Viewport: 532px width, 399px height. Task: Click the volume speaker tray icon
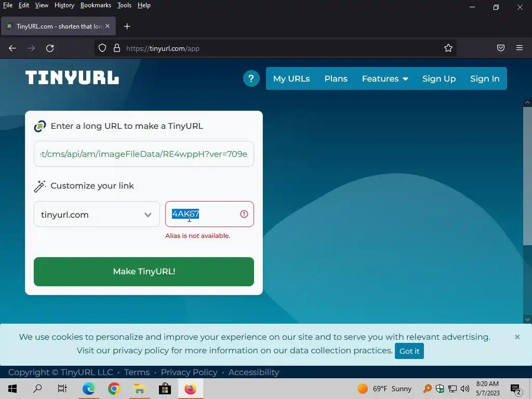[465, 389]
